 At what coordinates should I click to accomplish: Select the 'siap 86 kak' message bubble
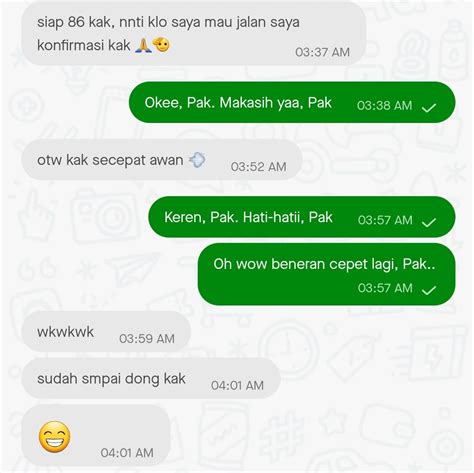[x=194, y=34]
